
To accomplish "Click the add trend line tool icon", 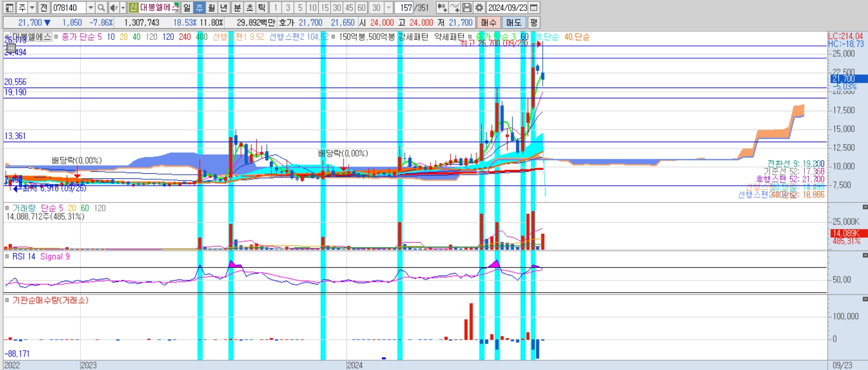I will coord(454,8).
